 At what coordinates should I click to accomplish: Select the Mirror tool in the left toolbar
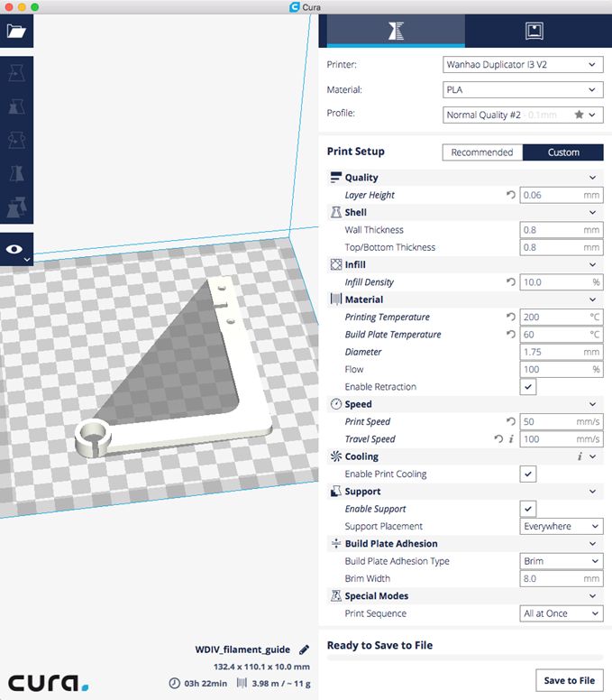(16, 173)
